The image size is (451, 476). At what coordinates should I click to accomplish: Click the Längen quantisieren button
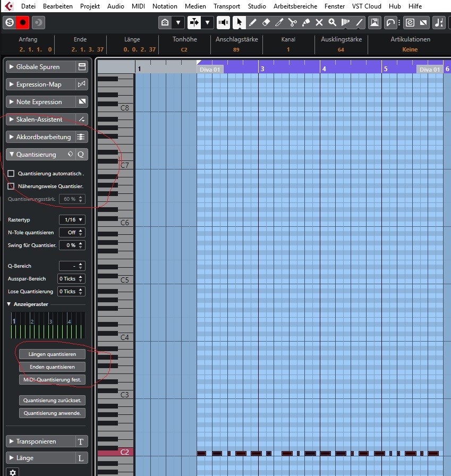(52, 354)
